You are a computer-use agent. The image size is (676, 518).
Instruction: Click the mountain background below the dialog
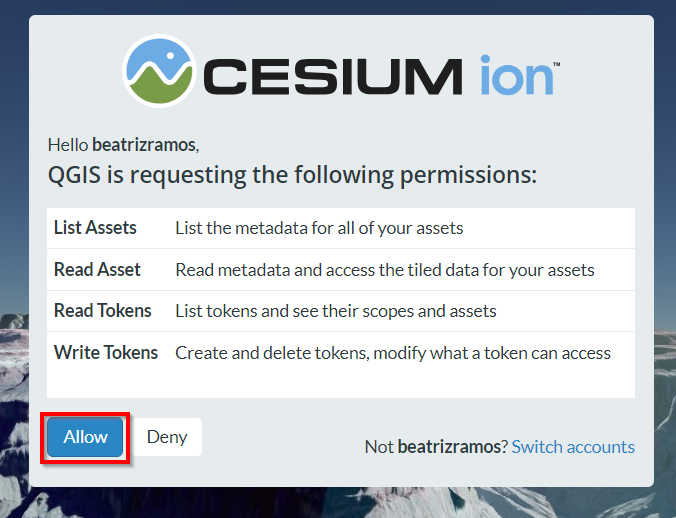tap(338, 503)
